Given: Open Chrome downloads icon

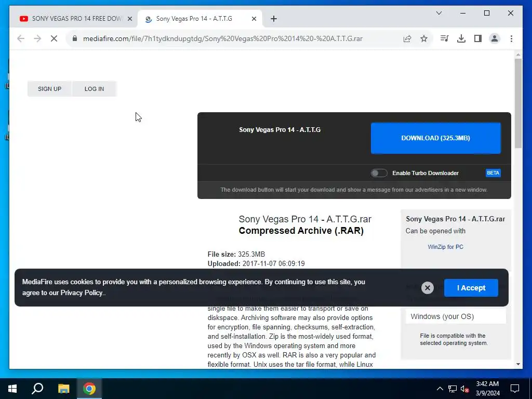Looking at the screenshot, I should (461, 38).
